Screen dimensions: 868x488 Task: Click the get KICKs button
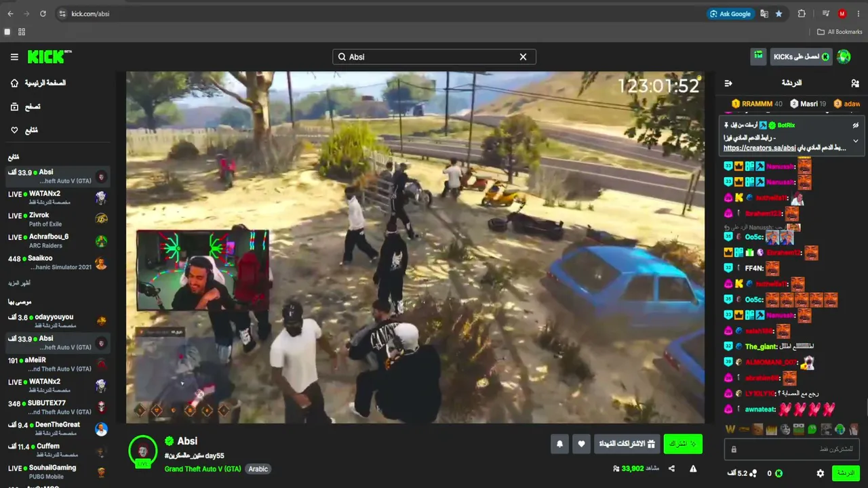802,57
